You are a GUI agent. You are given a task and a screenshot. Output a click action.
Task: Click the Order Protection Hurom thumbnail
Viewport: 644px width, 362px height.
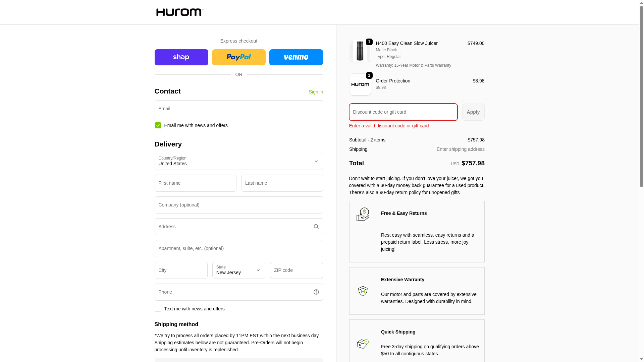point(360,84)
